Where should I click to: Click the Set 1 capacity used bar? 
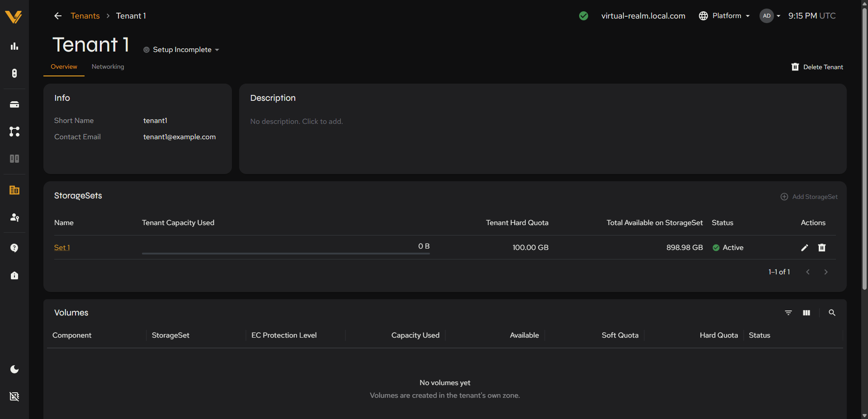coord(286,253)
